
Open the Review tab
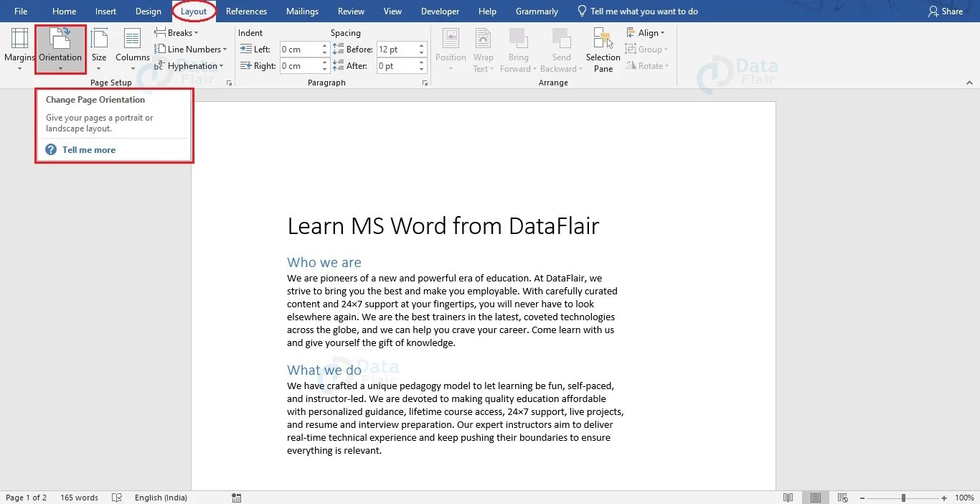pos(351,11)
